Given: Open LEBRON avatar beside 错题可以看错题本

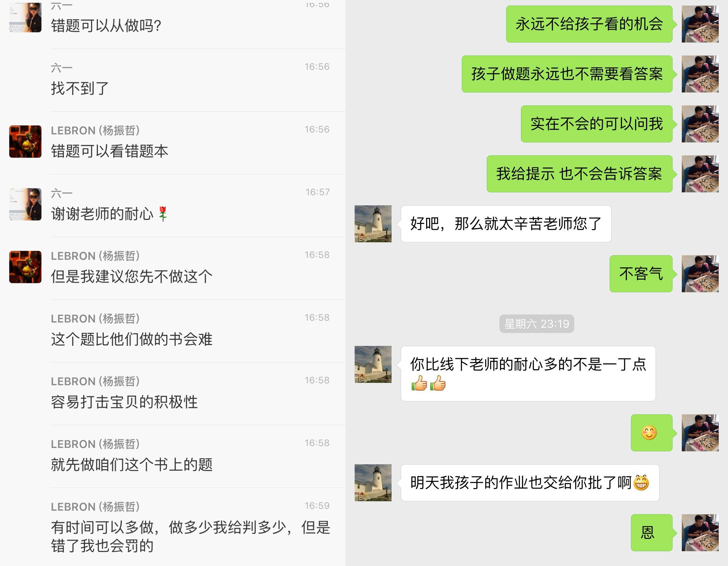Looking at the screenshot, I should point(25,141).
